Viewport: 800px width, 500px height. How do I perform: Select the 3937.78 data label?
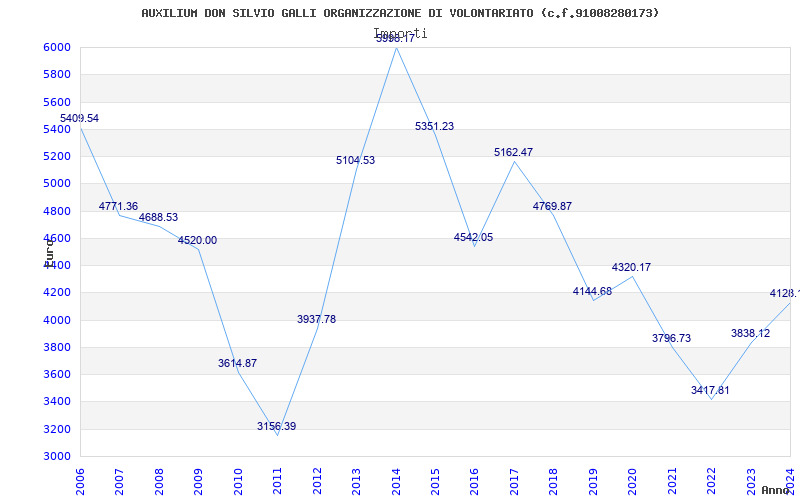click(x=316, y=319)
